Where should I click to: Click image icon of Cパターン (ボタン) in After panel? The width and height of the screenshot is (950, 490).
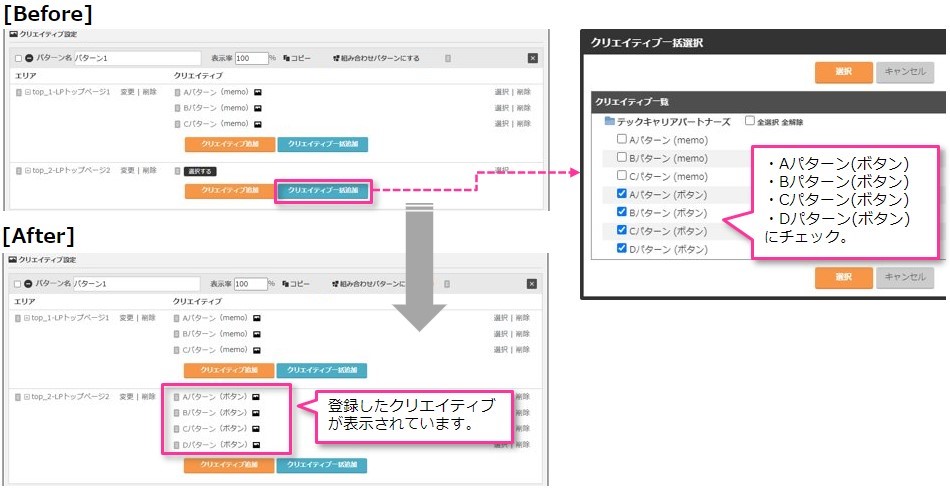tap(256, 428)
